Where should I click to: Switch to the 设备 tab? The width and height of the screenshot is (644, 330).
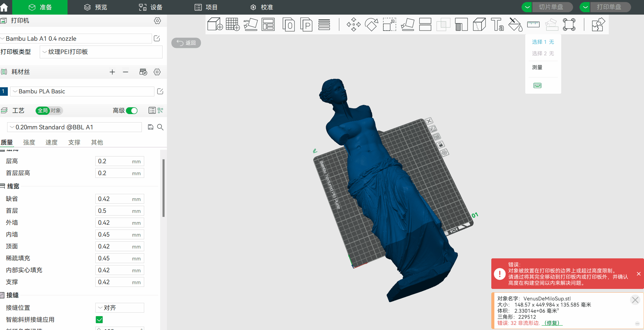[151, 7]
